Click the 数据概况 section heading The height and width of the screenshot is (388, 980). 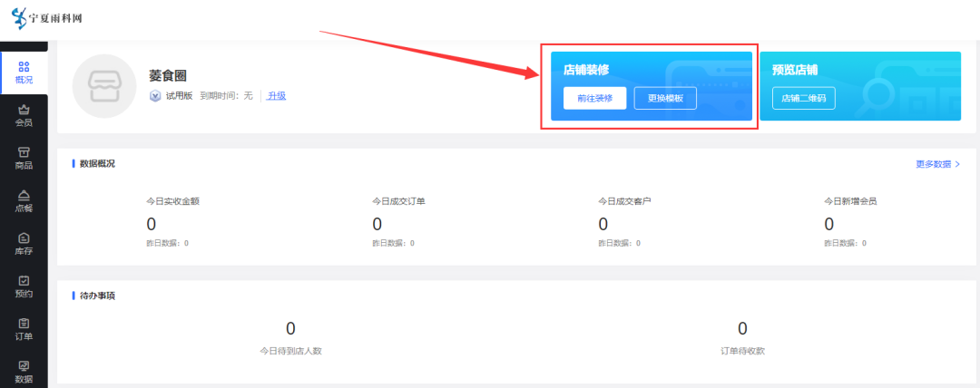pyautogui.click(x=97, y=164)
